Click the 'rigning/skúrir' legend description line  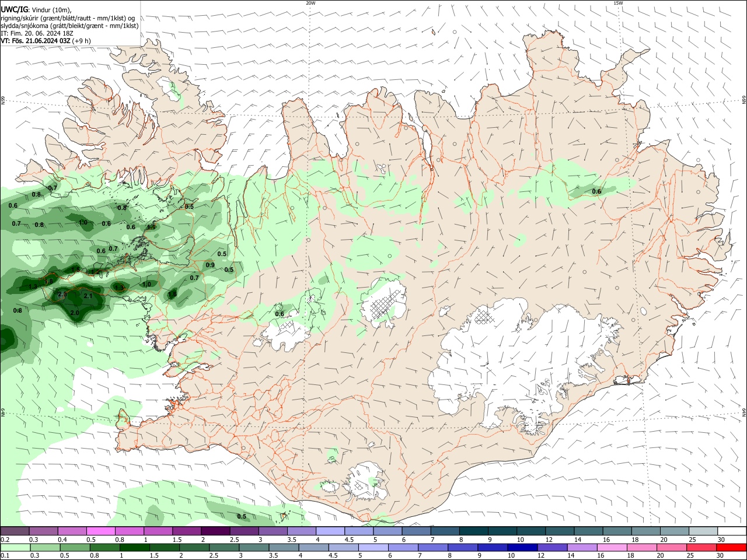pyautogui.click(x=68, y=18)
